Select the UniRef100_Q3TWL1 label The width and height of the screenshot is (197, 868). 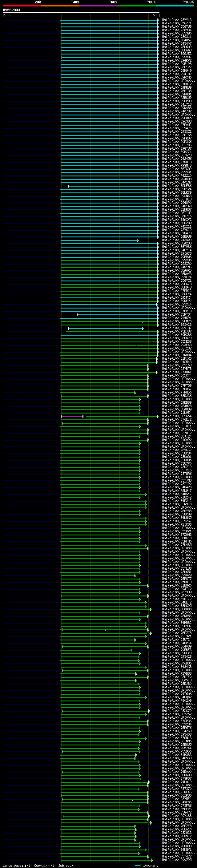pyautogui.click(x=176, y=426)
